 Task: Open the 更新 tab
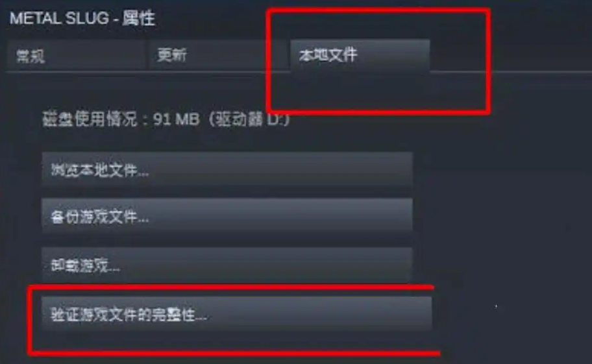tap(218, 55)
